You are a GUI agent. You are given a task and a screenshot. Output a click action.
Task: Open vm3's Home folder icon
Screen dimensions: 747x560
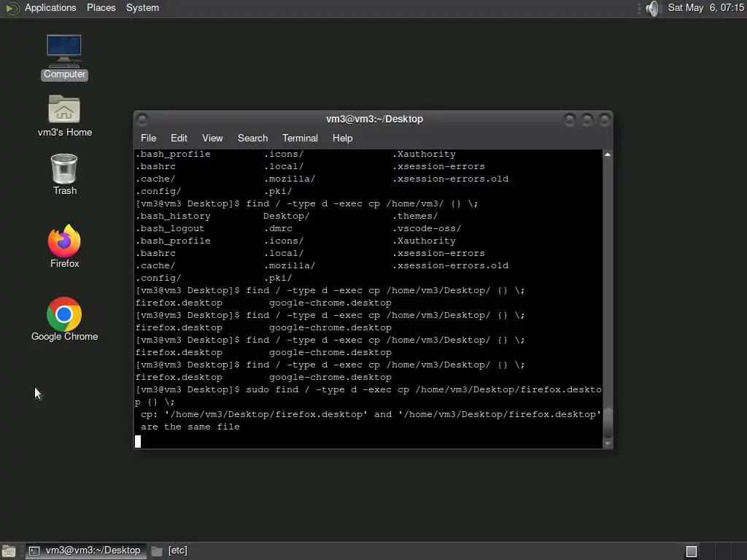(64, 116)
